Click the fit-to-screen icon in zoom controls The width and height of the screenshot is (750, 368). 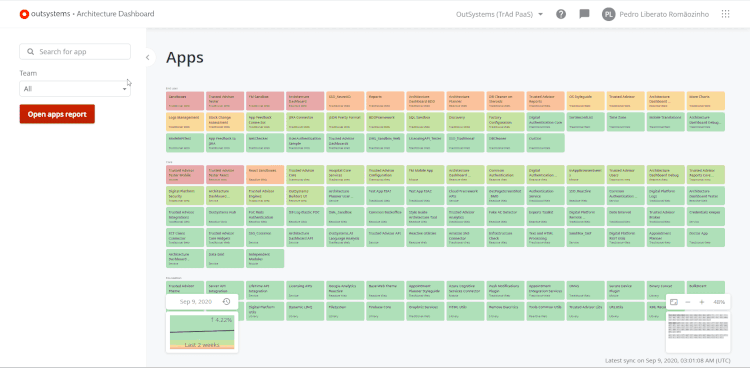coord(674,302)
